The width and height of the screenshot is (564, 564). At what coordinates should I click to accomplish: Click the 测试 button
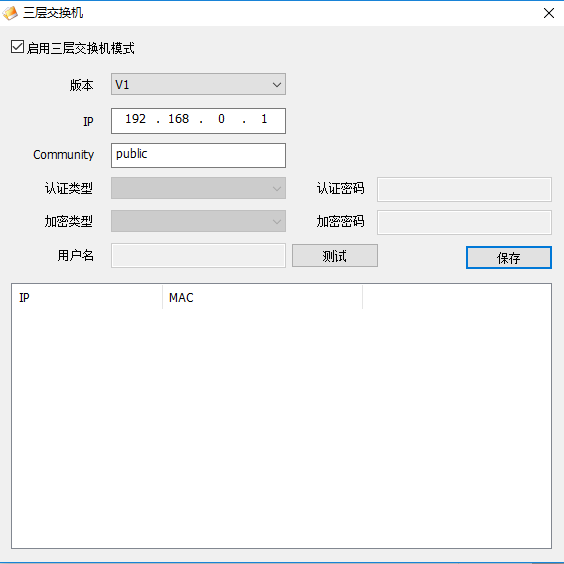pyautogui.click(x=335, y=256)
